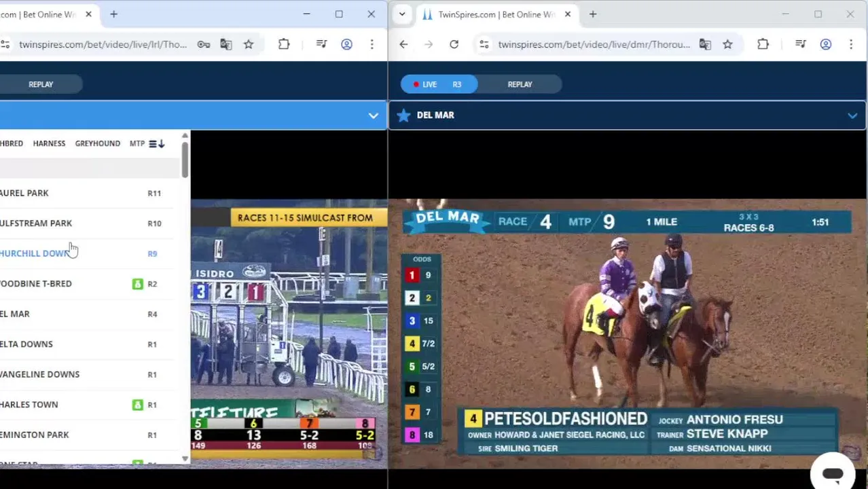
Task: Click the left window simulcast video feed
Action: point(289,333)
